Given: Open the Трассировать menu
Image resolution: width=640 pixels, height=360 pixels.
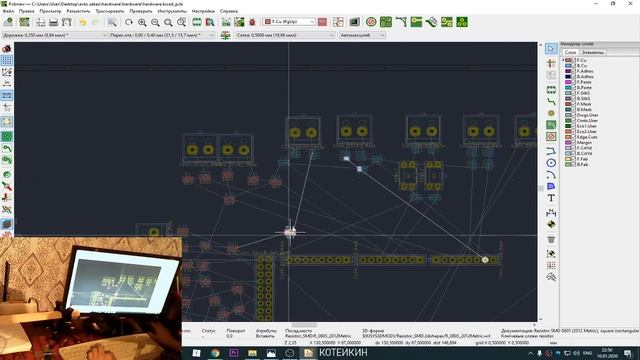Looking at the screenshot, I should [109, 11].
